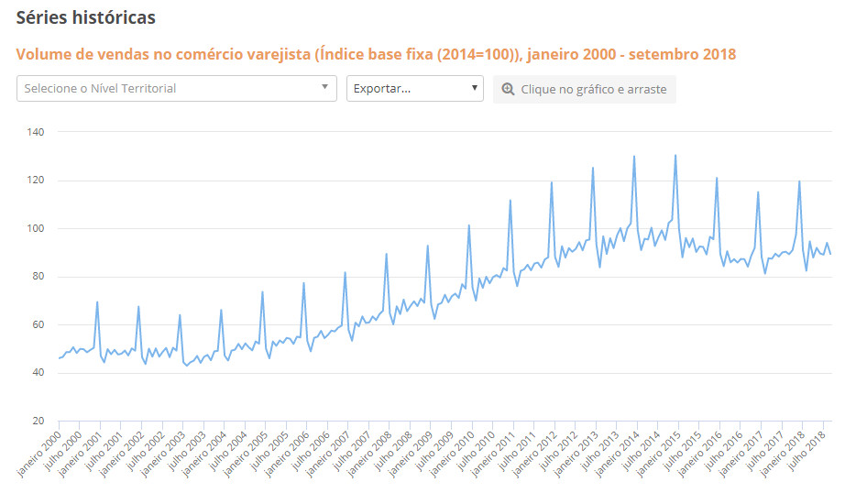Click the julho 2018 x-axis label
This screenshot has height=504, width=867.
(806, 449)
